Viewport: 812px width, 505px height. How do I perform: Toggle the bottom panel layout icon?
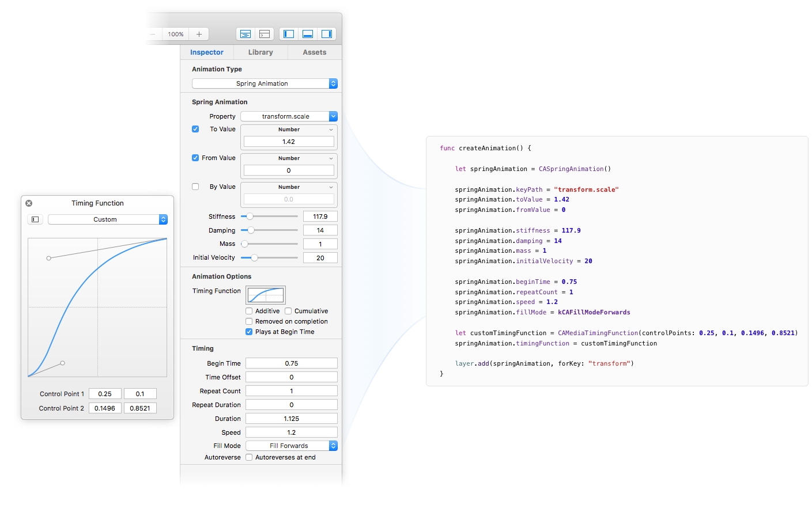click(307, 34)
